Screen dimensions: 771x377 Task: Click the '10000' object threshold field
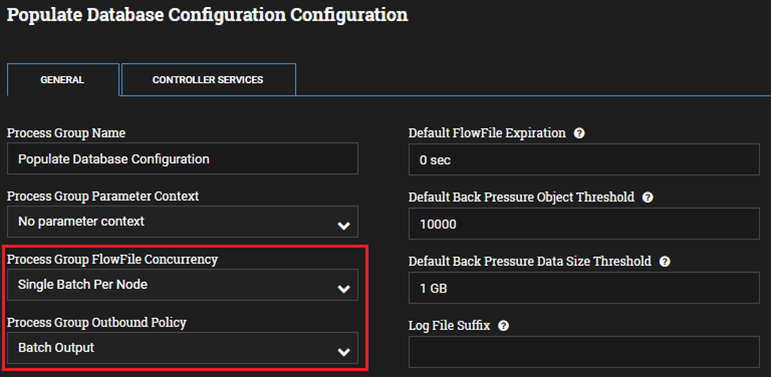tap(584, 224)
